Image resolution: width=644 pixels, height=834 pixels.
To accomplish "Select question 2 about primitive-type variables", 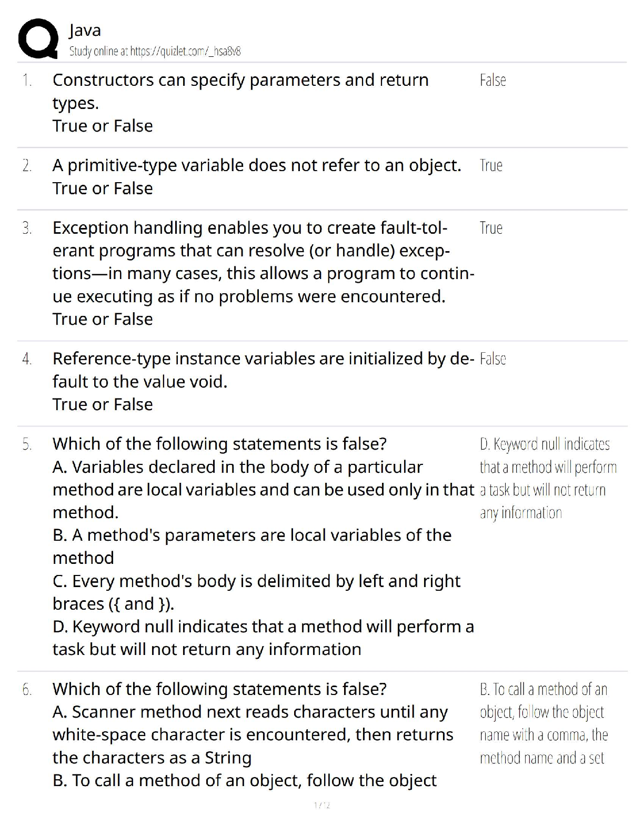I will (256, 176).
